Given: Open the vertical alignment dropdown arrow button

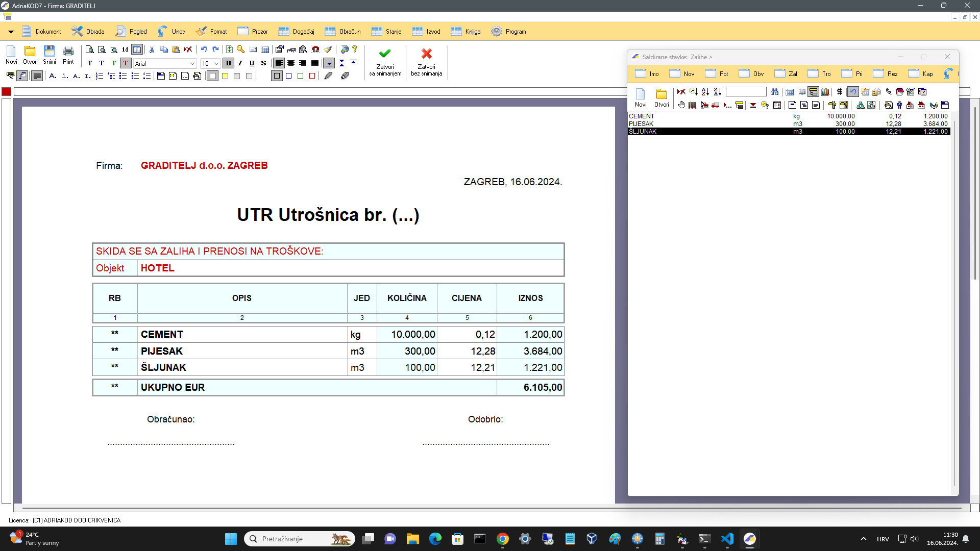Looking at the screenshot, I should click(x=329, y=63).
